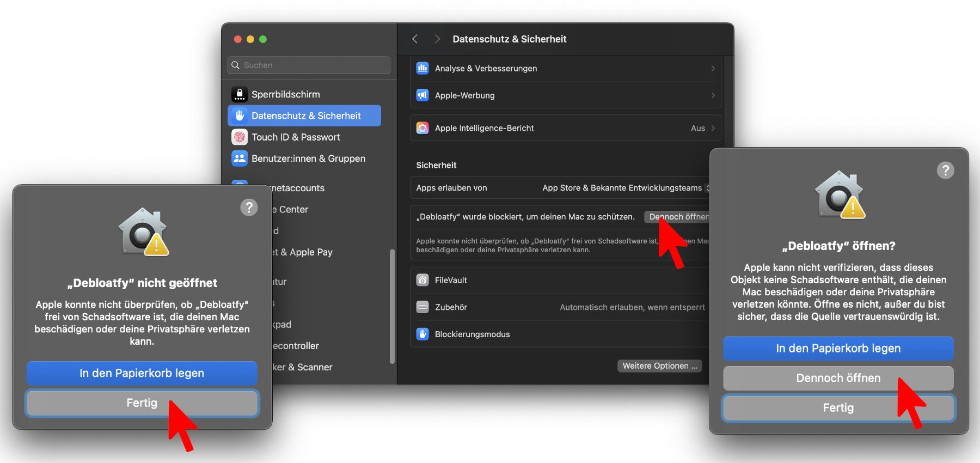Click the Apple-Werbung megaphone icon
Screen dimensions: 980x463
422,95
